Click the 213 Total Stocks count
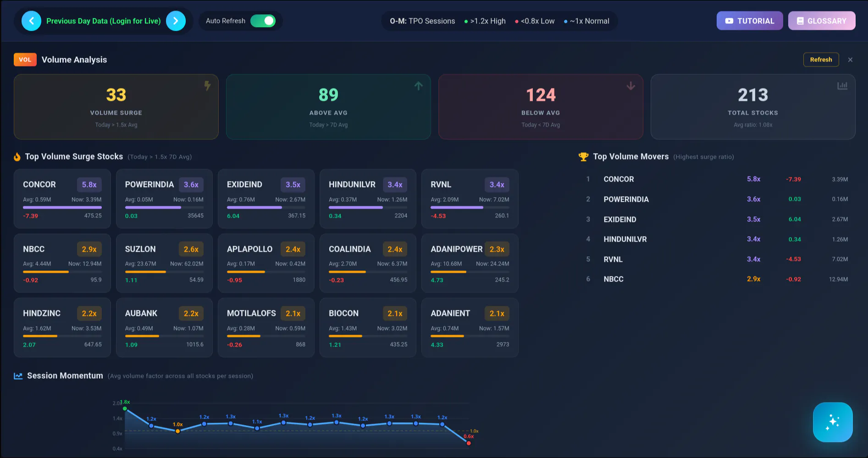This screenshot has height=458, width=868. tap(753, 95)
